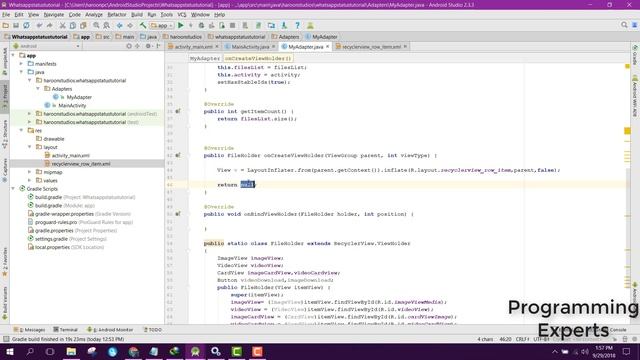Collapse the res folder arrow

(x=21, y=130)
